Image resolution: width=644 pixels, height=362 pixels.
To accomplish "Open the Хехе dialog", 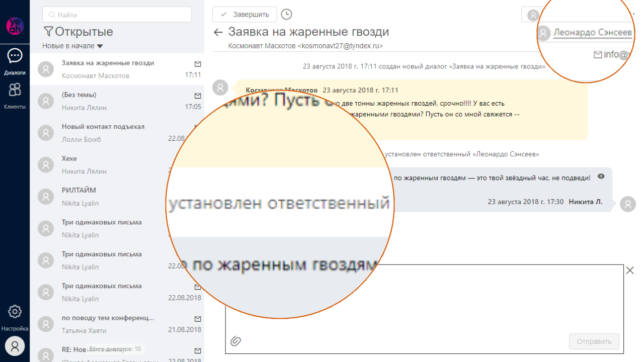I will (117, 165).
